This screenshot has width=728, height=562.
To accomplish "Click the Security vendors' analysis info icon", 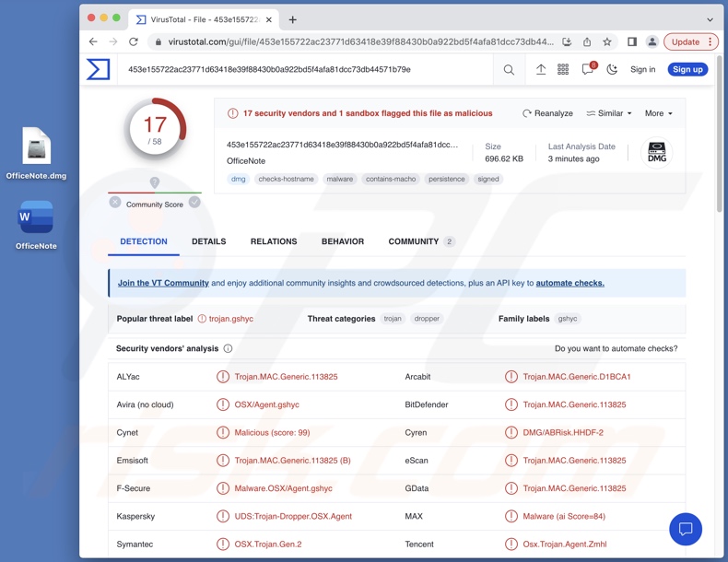I will pyautogui.click(x=228, y=348).
